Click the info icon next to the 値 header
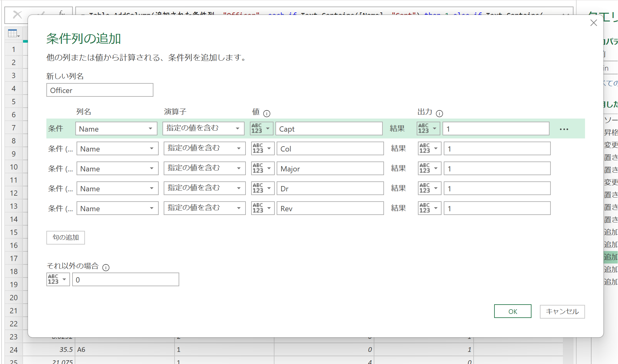The height and width of the screenshot is (364, 618). click(x=268, y=113)
